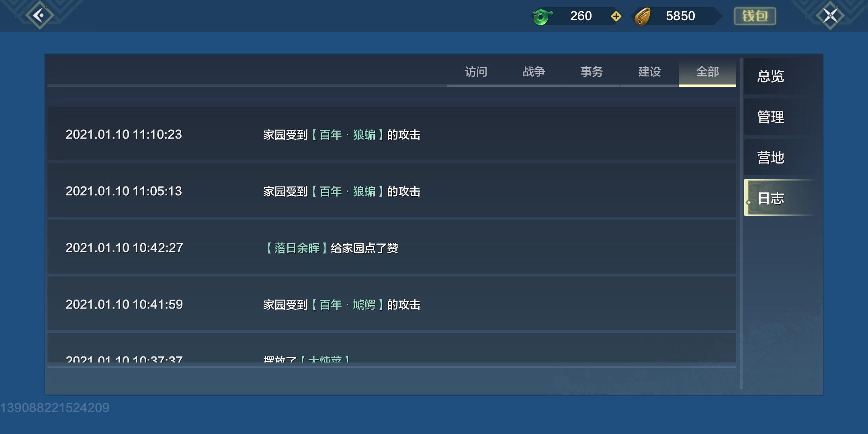Viewport: 868px width, 434px height.
Task: Open the 钱包 wallet button
Action: point(755,16)
